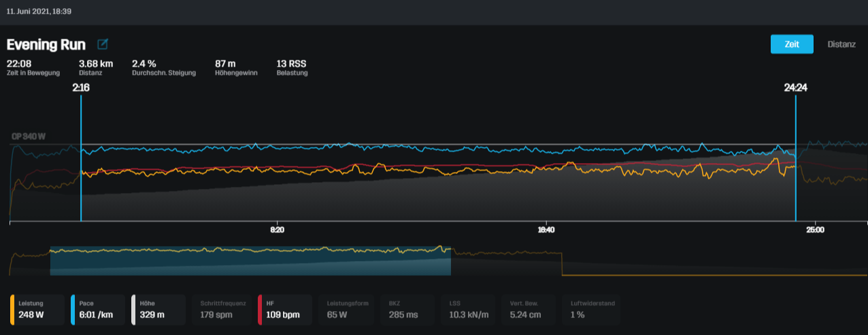
Task: Toggle the Höhe 329 m metric
Action: [158, 310]
